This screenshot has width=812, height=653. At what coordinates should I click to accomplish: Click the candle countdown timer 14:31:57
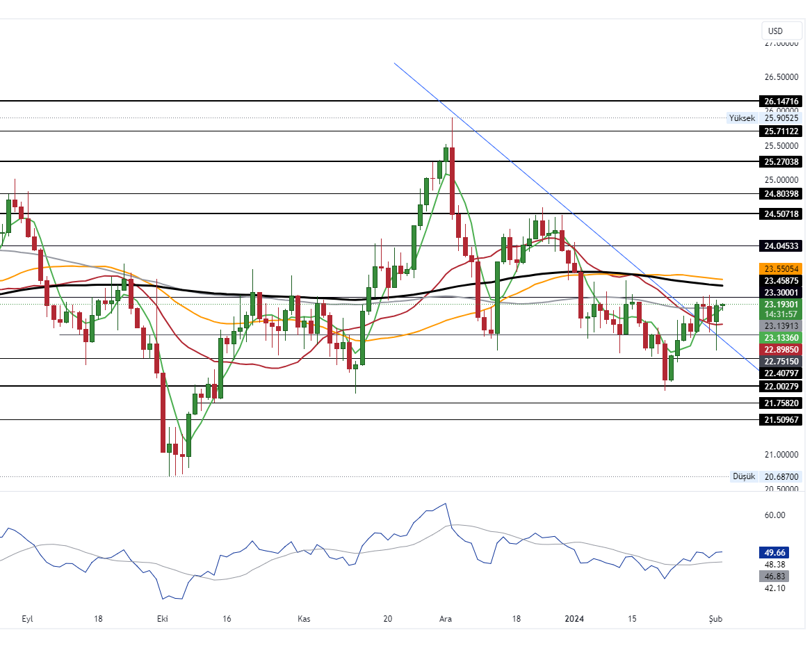pyautogui.click(x=781, y=314)
